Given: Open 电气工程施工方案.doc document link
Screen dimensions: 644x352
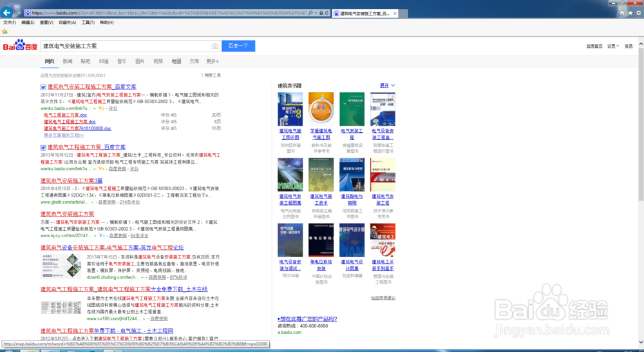Looking at the screenshot, I should [65, 115].
